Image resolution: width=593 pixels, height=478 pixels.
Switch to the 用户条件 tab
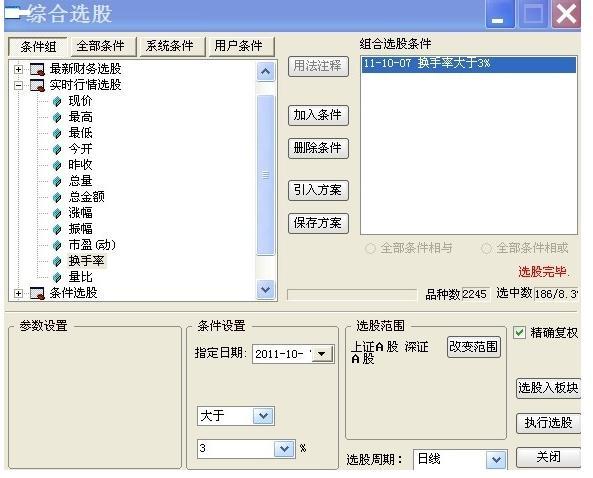coord(239,46)
